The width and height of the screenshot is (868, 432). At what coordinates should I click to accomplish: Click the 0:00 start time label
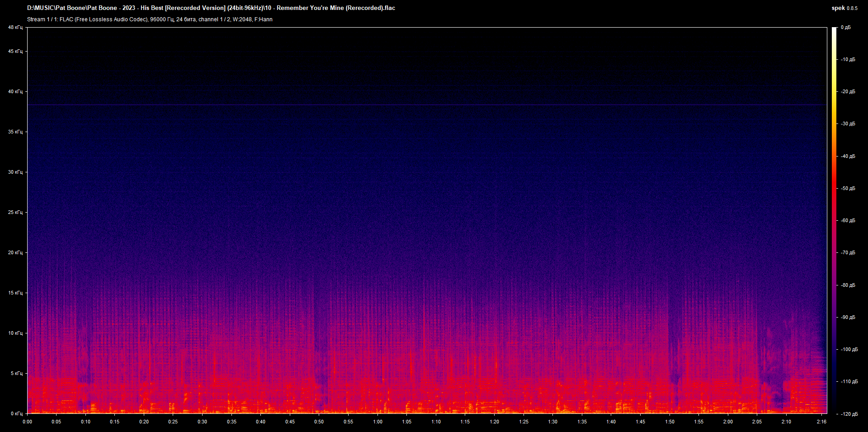click(x=27, y=422)
